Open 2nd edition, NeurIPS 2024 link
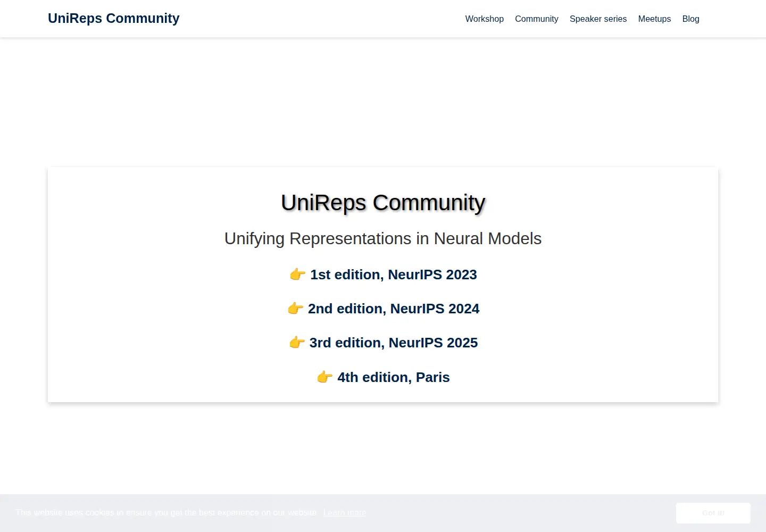Image resolution: width=766 pixels, height=532 pixels. tap(394, 309)
